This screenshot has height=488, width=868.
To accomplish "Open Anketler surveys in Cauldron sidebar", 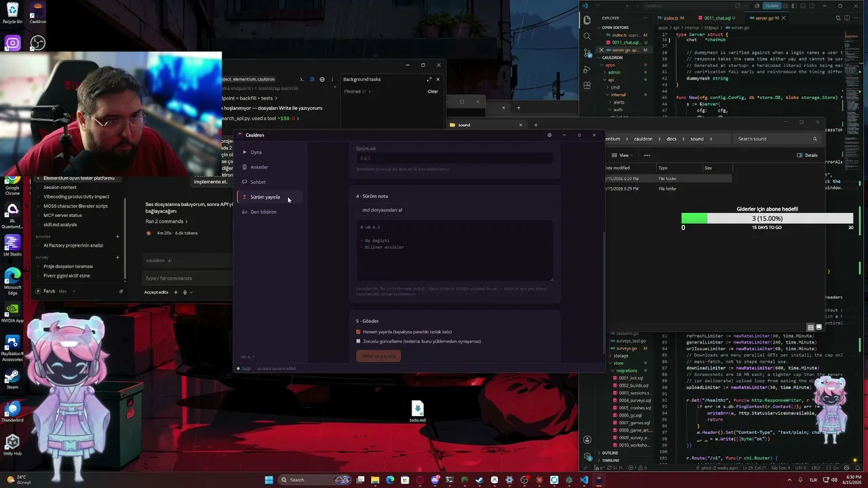I will pyautogui.click(x=271, y=167).
